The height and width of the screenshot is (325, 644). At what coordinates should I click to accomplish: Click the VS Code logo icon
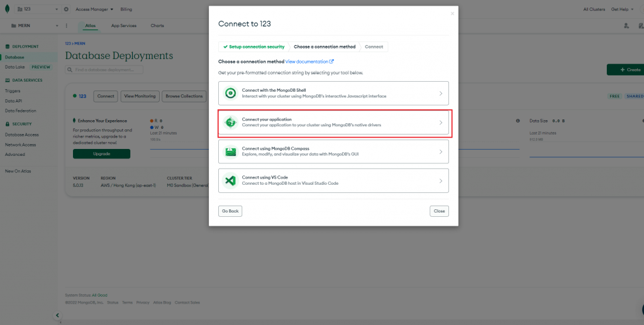pyautogui.click(x=230, y=180)
